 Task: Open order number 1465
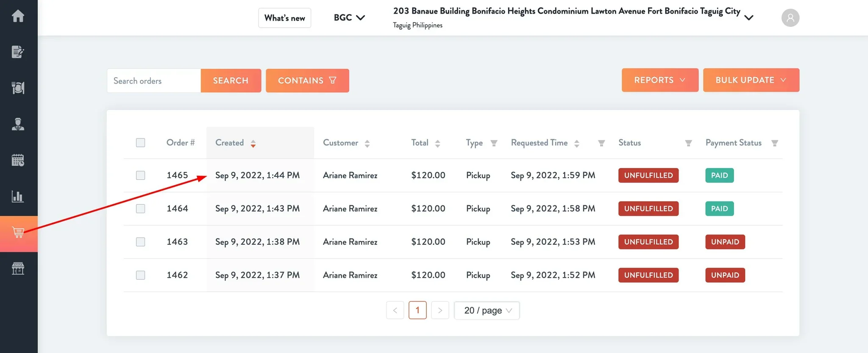pos(177,175)
